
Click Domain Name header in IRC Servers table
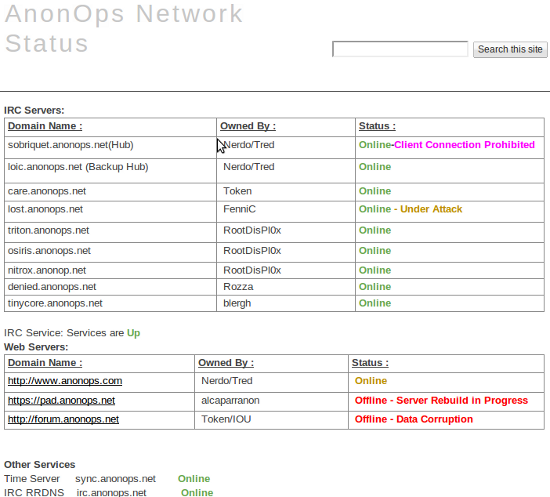coord(45,126)
